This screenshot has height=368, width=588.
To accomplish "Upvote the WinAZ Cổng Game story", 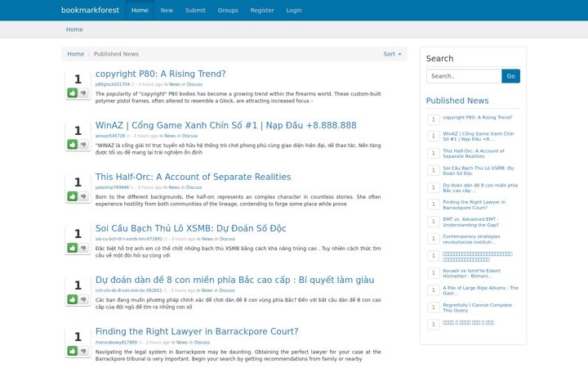I will point(73,145).
